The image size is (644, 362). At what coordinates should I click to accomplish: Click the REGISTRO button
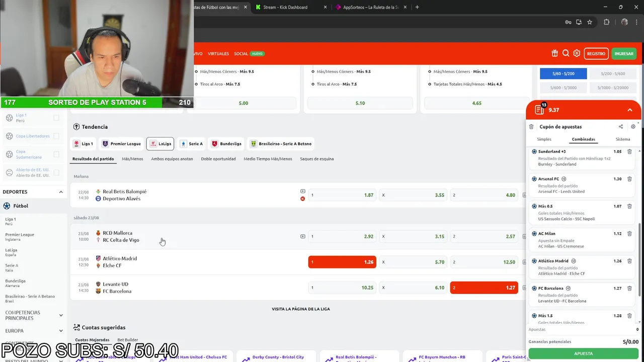click(x=596, y=53)
